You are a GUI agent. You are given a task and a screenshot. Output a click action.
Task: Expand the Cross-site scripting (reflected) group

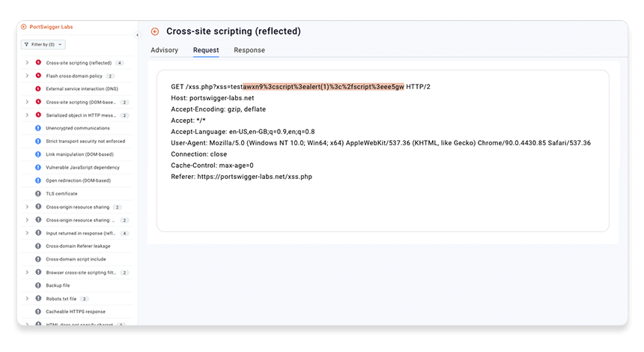(28, 63)
